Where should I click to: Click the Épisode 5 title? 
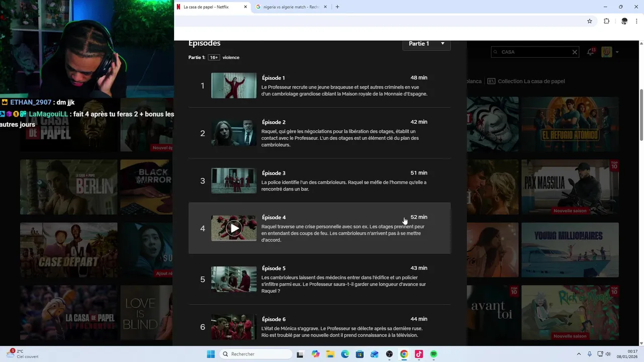(274, 268)
